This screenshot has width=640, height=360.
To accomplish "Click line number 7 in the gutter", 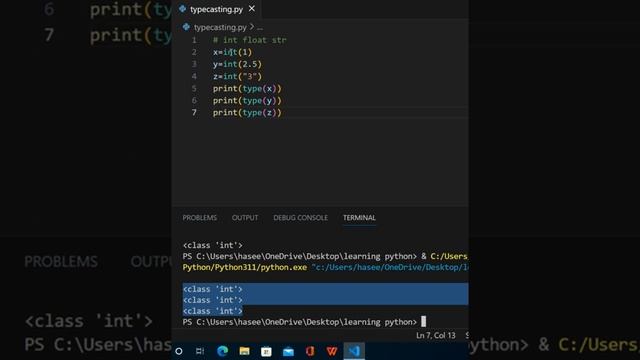I will point(194,113).
